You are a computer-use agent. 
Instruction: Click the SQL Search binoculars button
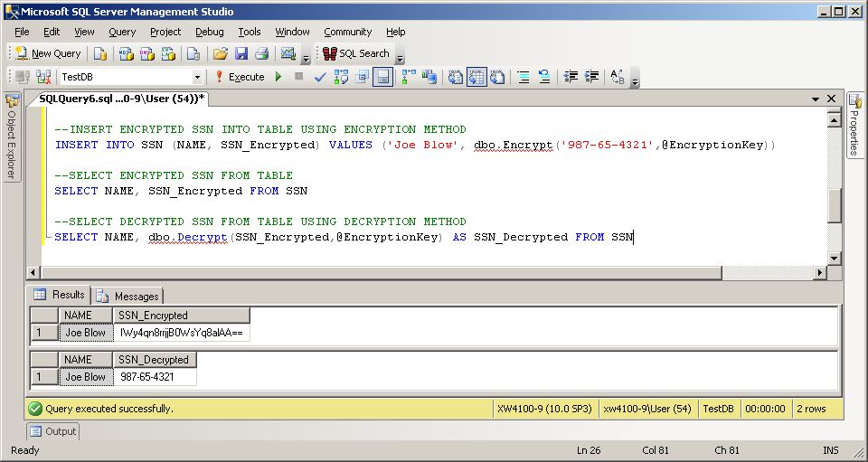click(356, 53)
